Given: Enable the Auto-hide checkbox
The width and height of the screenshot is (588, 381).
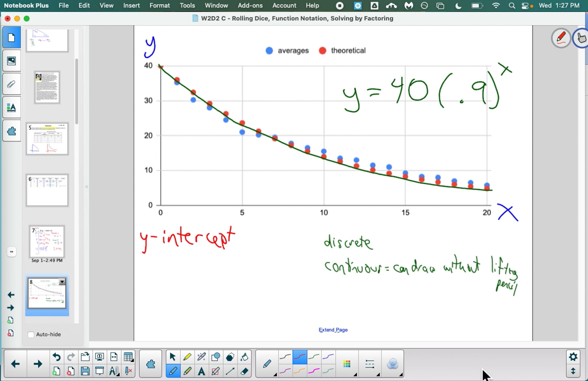Looking at the screenshot, I should 31,334.
